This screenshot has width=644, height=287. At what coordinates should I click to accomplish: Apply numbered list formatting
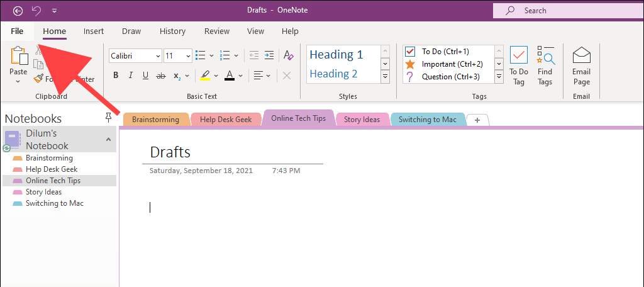225,55
